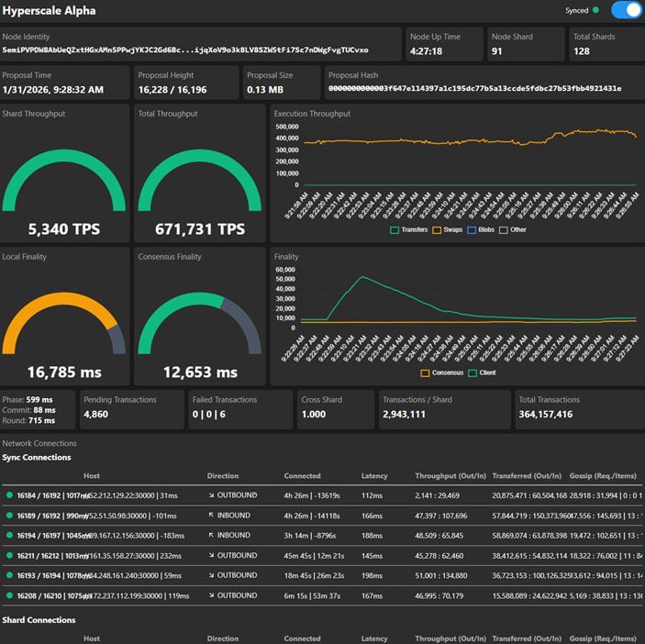Click the Proposal Hash string
645x644 pixels.
(x=474, y=88)
